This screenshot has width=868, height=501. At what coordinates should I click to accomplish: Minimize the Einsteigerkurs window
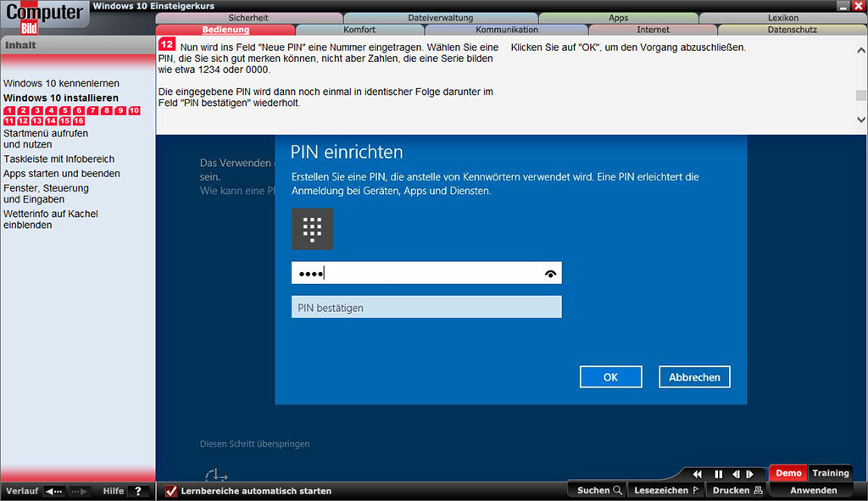843,6
